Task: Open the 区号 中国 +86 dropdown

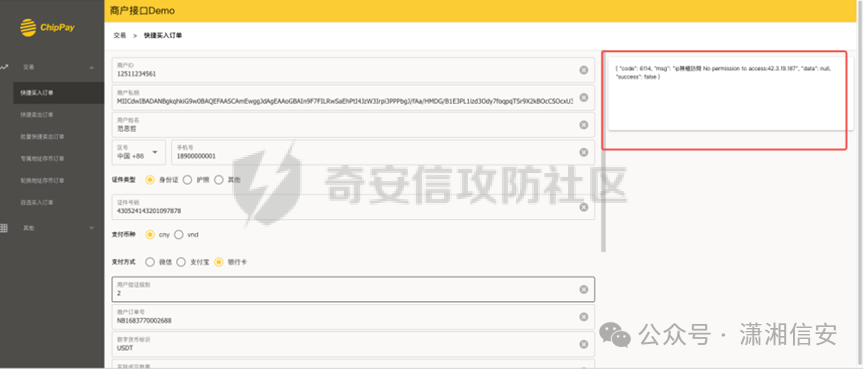Action: click(138, 152)
